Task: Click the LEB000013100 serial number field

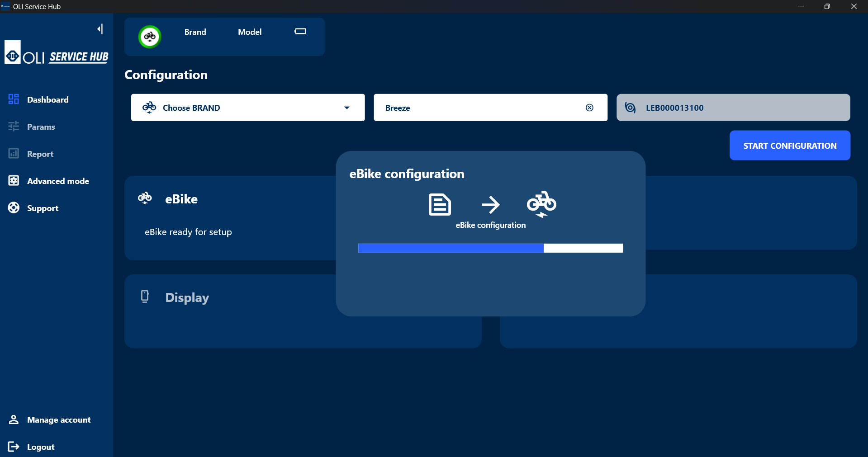Action: 733,108
